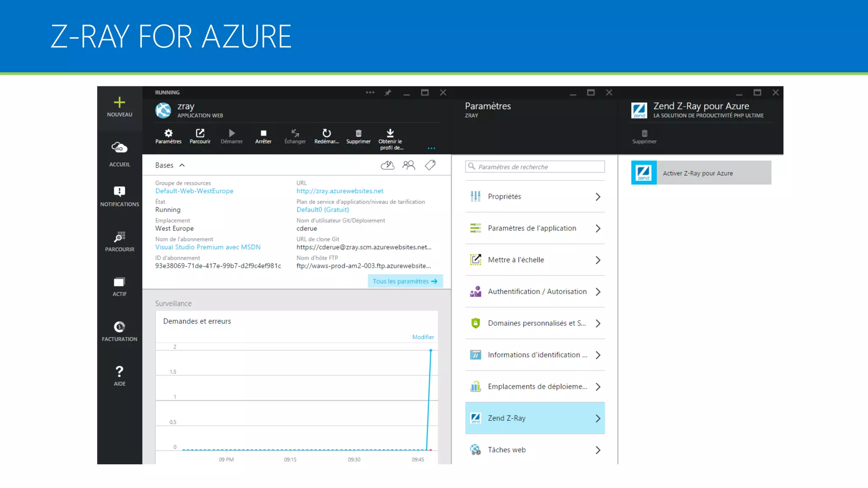868x488 pixels.
Task: Focus the Paramètres de recherche search box
Action: pyautogui.click(x=535, y=167)
